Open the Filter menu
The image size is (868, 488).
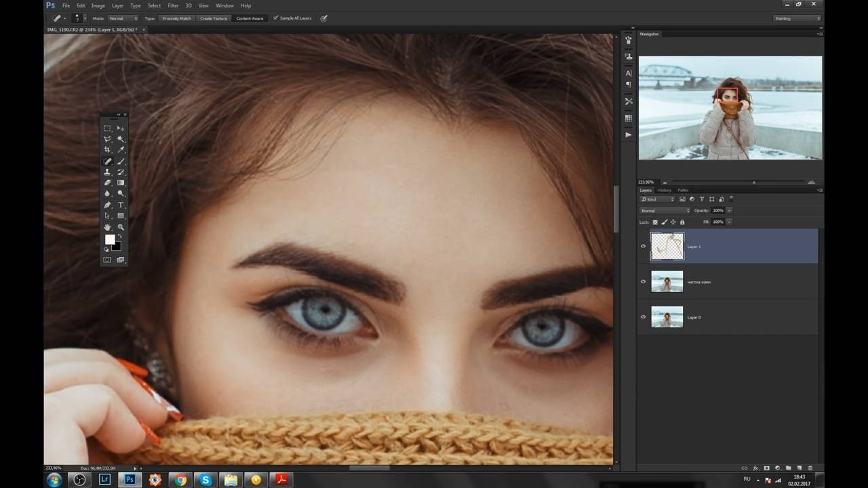tap(173, 5)
